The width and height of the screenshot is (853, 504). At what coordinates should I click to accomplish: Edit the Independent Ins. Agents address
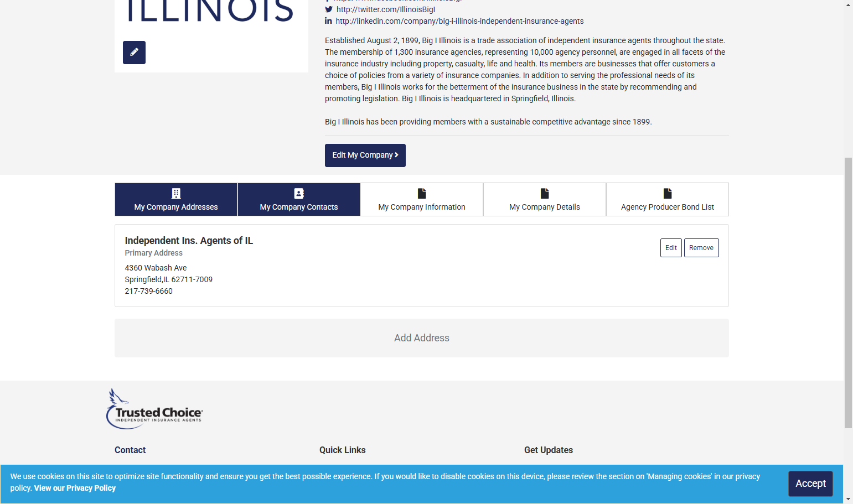click(x=671, y=248)
